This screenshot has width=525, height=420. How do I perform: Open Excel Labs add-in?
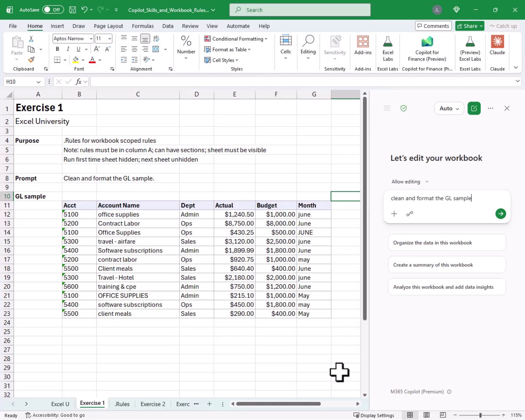point(388,48)
